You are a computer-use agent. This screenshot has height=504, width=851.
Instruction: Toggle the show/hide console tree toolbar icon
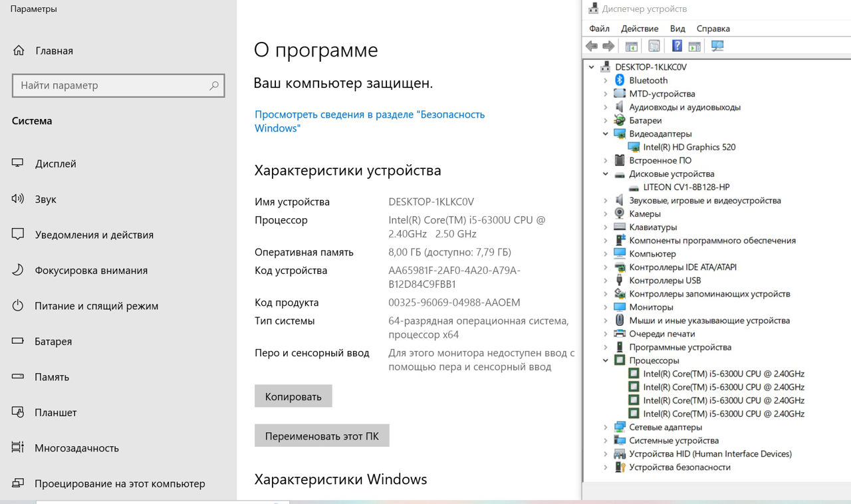coord(632,46)
